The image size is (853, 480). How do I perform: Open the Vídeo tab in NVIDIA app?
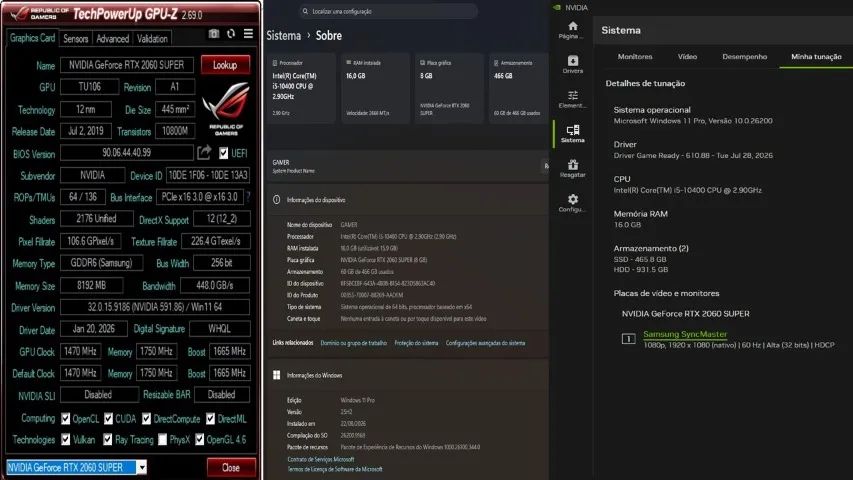[687, 57]
